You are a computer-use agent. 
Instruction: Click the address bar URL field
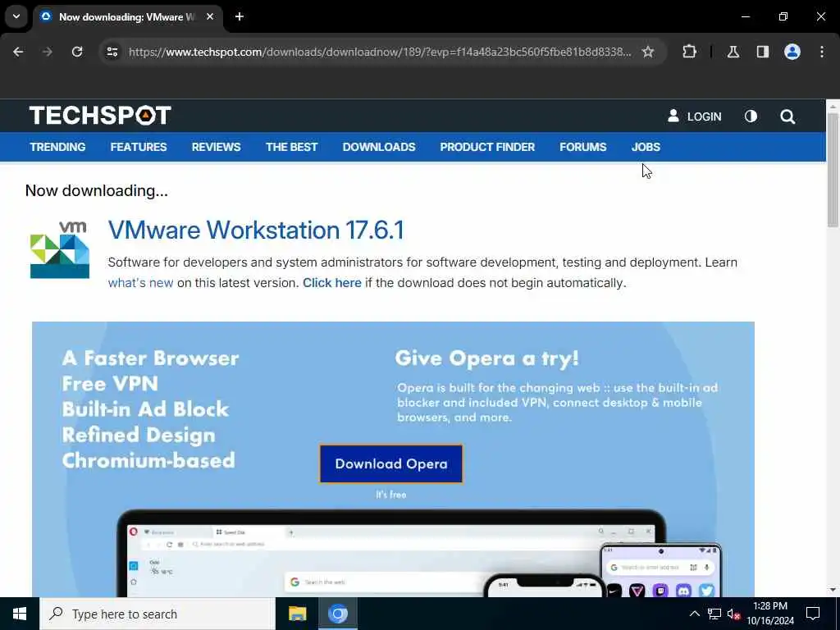(x=379, y=52)
